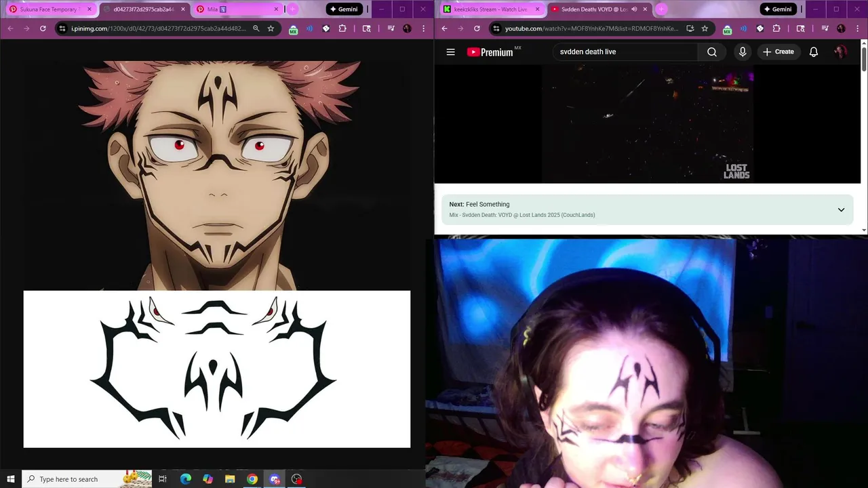Image resolution: width=868 pixels, height=488 pixels.
Task: Open YouTube account avatar menu
Action: tap(840, 52)
